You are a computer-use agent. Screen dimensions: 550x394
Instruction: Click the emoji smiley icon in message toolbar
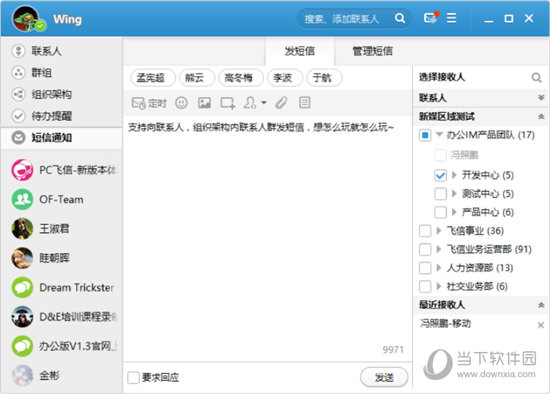181,103
